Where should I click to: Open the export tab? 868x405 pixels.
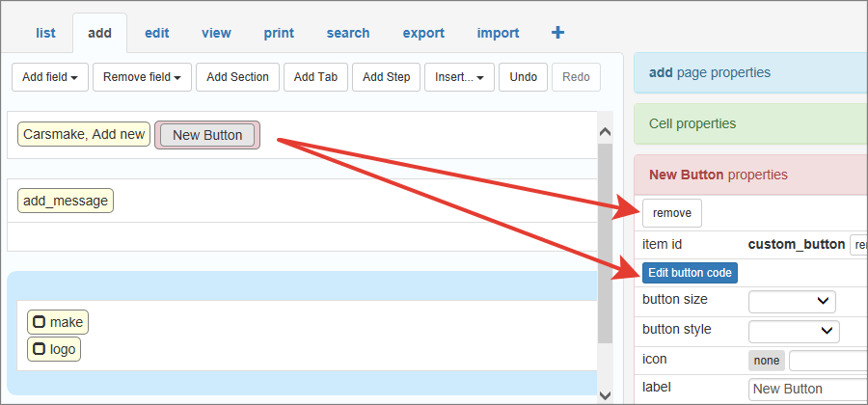tap(423, 33)
